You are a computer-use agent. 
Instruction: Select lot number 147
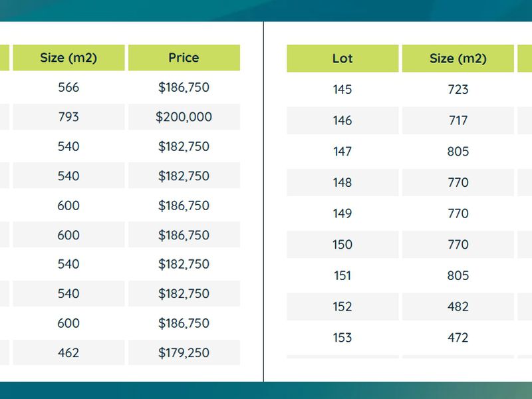point(342,152)
